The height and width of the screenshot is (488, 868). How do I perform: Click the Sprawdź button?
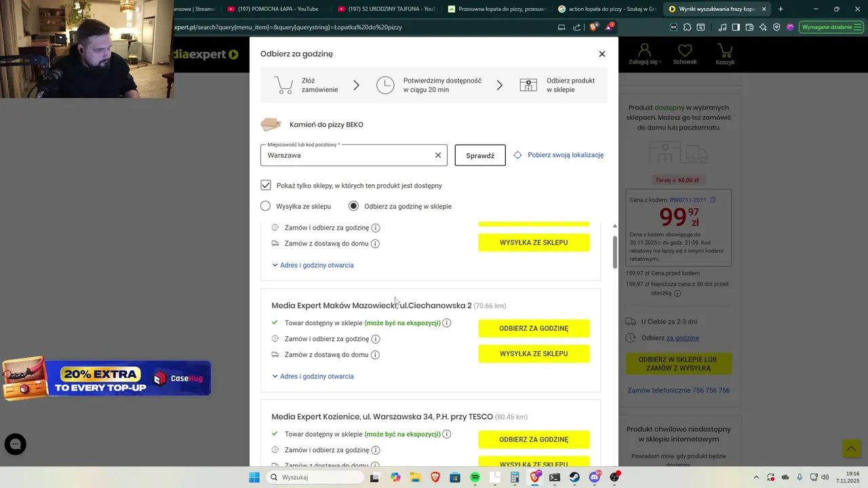pyautogui.click(x=480, y=155)
